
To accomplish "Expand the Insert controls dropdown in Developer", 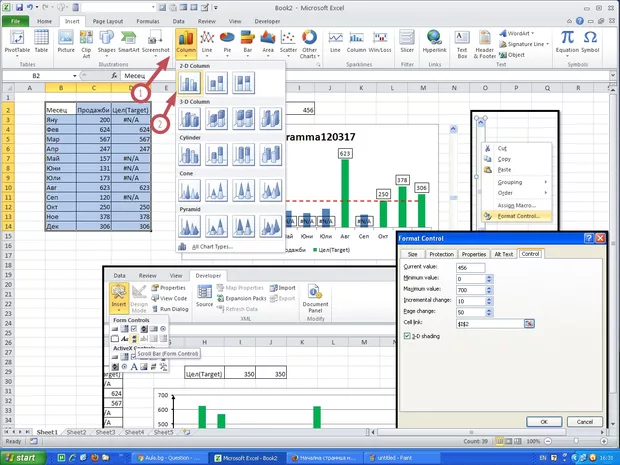I will tap(119, 300).
